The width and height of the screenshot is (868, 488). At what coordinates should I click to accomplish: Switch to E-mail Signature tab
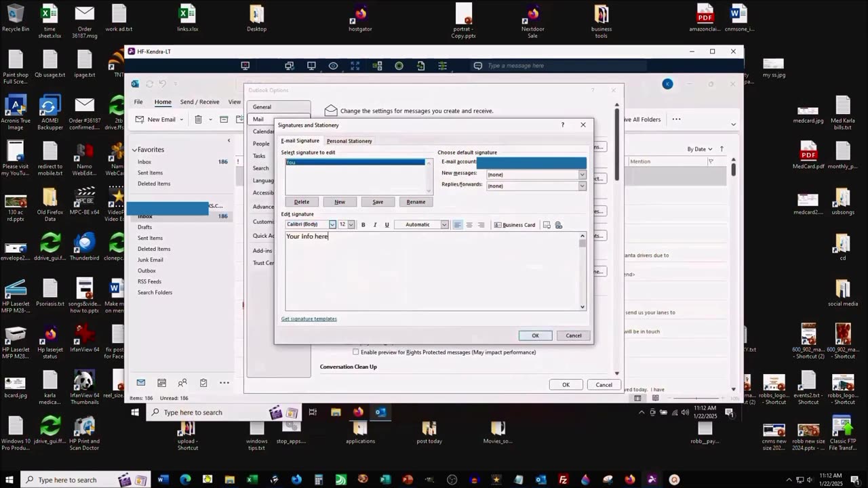[300, 141]
